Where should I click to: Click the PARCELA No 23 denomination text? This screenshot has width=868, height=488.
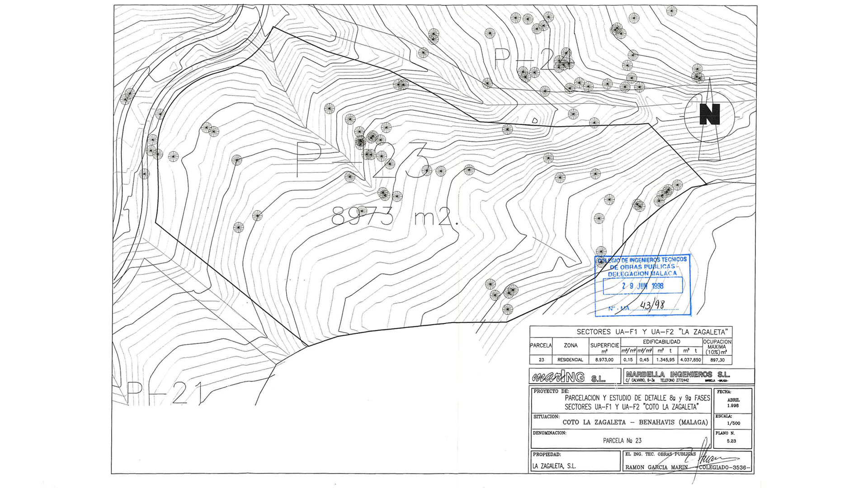click(622, 441)
